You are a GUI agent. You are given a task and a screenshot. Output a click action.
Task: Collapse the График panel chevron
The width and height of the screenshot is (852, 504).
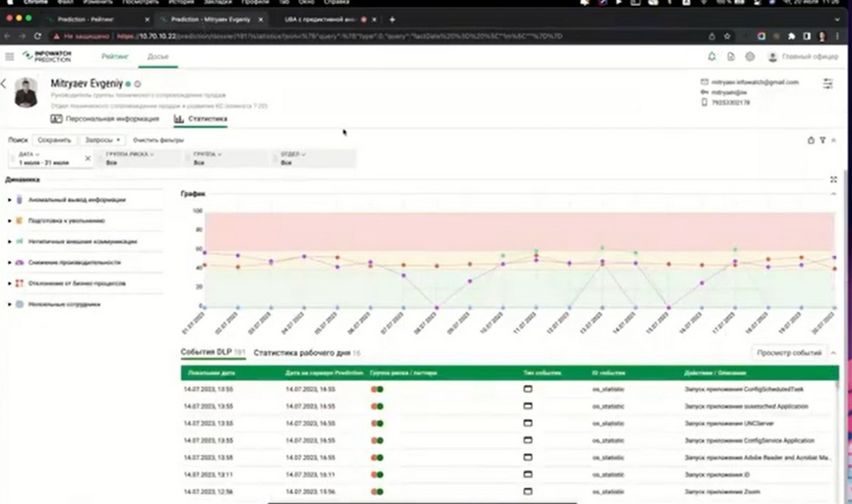[833, 194]
